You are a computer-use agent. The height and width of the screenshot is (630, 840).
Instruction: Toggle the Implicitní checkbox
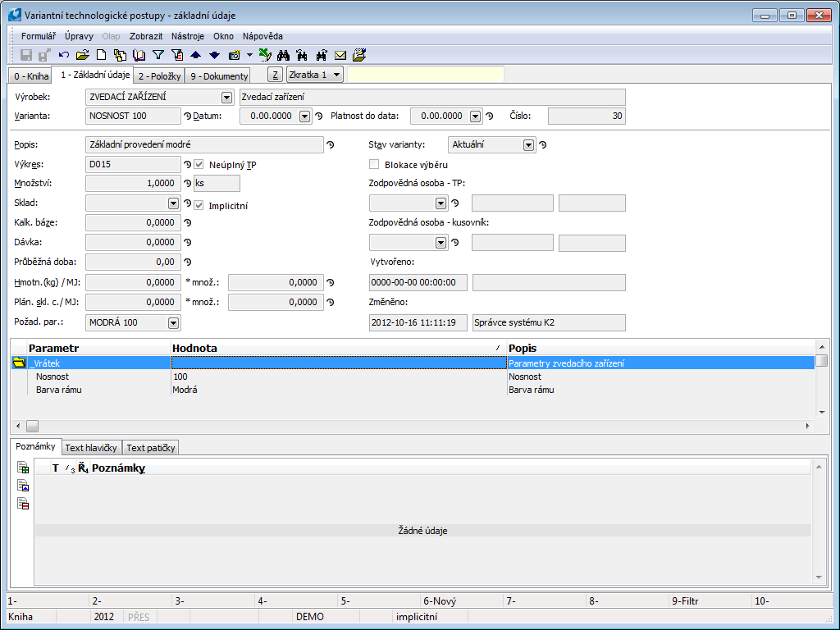point(199,205)
